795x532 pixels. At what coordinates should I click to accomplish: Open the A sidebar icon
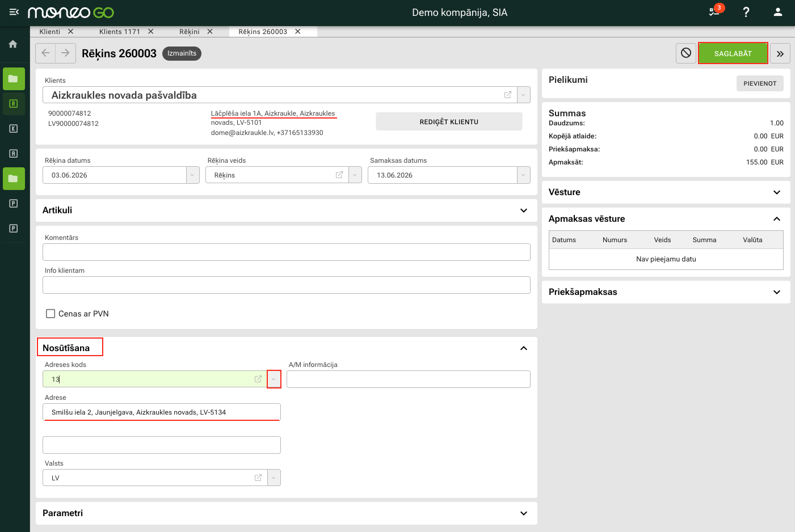(x=14, y=154)
